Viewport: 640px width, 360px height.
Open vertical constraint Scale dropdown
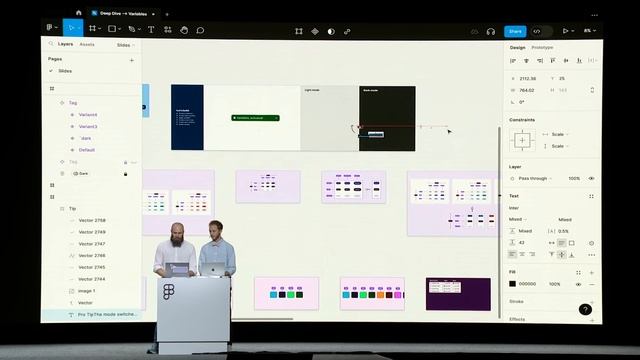click(x=560, y=146)
